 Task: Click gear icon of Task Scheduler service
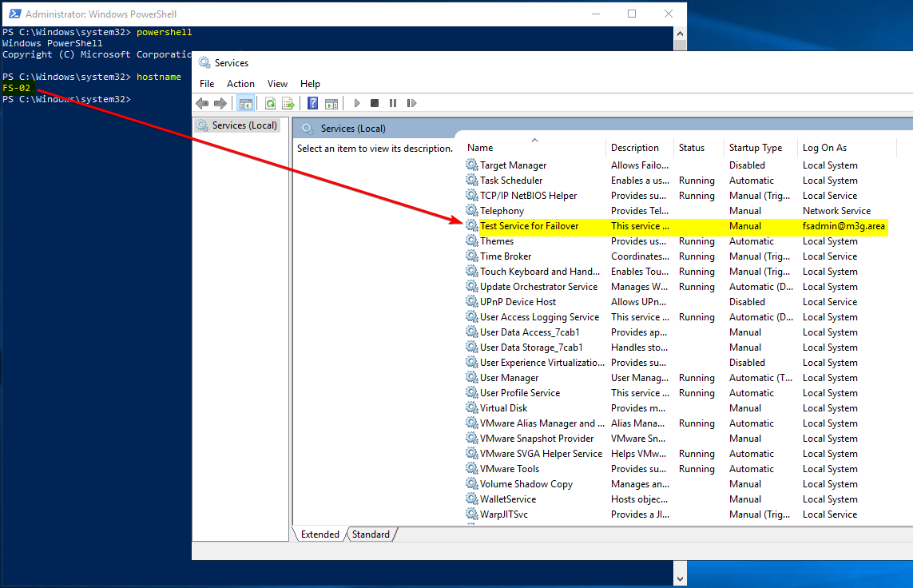click(x=471, y=180)
